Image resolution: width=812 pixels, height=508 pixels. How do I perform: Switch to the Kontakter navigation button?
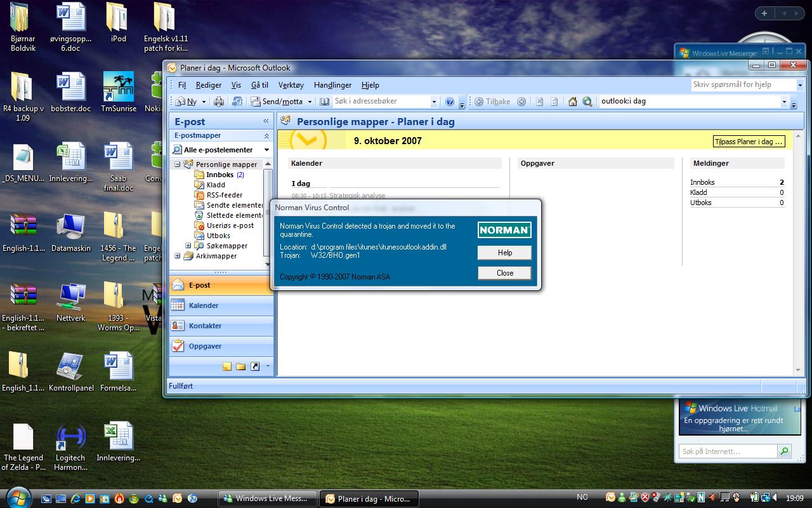(x=221, y=326)
